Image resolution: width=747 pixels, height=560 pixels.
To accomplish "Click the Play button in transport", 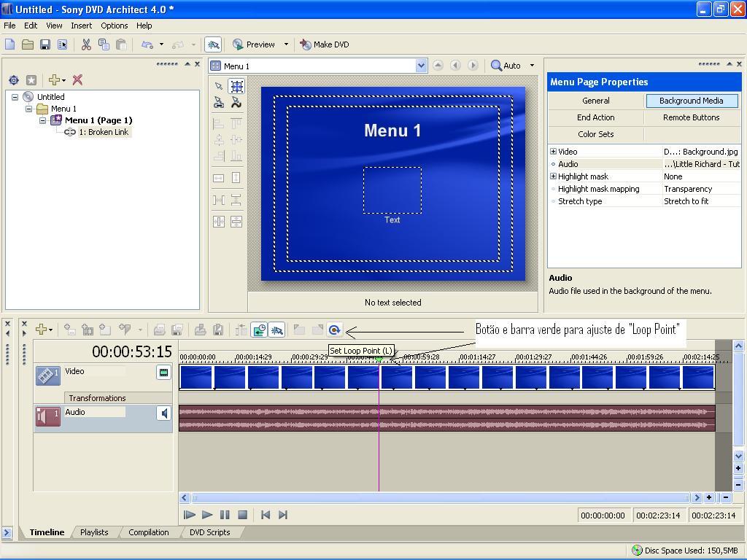I will pos(206,515).
